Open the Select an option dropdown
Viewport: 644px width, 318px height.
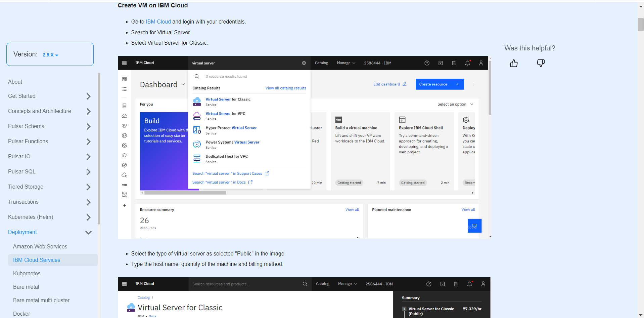click(455, 104)
